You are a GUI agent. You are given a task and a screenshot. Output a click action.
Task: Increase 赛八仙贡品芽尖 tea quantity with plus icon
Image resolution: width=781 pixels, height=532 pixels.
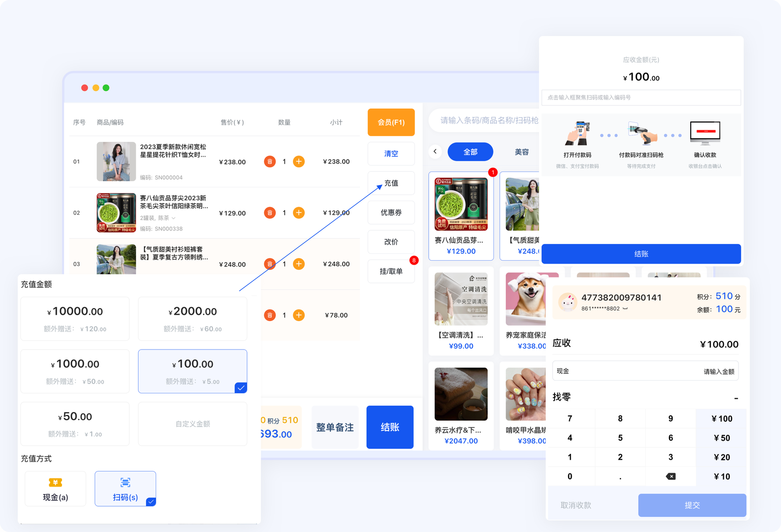(298, 213)
